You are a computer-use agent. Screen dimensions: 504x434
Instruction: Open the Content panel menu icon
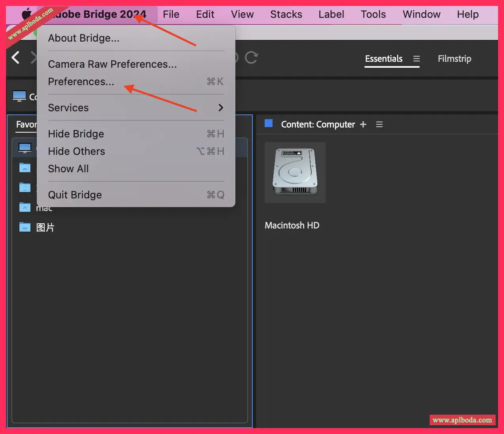pyautogui.click(x=379, y=124)
